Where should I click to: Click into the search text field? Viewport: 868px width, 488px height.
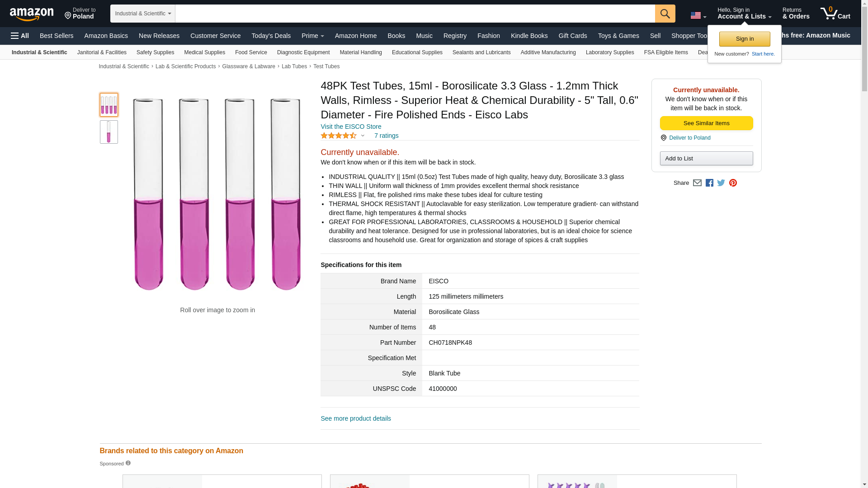pyautogui.click(x=415, y=14)
